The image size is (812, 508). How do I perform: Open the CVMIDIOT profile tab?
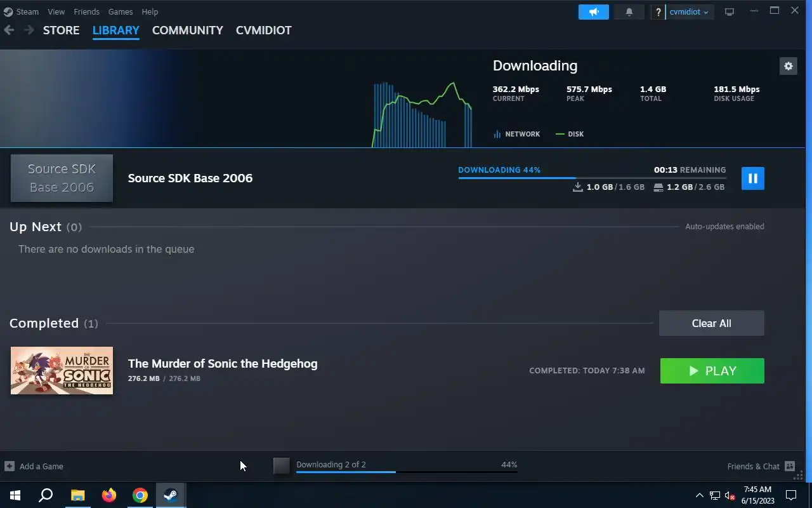(263, 30)
